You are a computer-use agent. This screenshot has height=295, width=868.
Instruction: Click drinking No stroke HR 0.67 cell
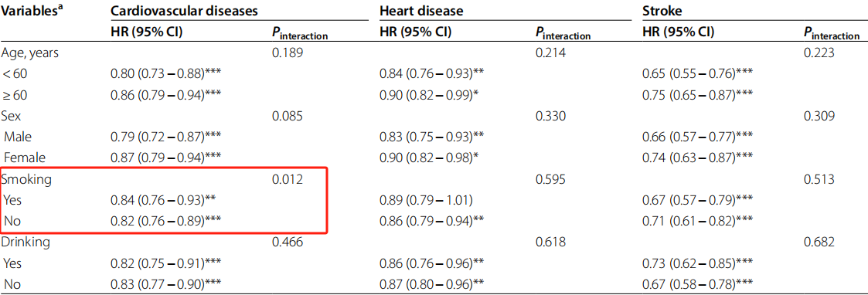coord(697,284)
